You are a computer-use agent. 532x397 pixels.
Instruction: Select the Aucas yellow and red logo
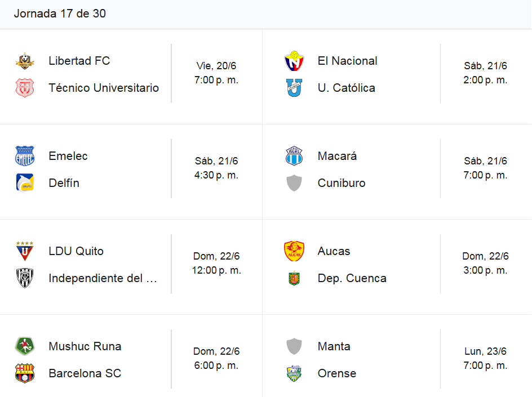click(x=294, y=251)
